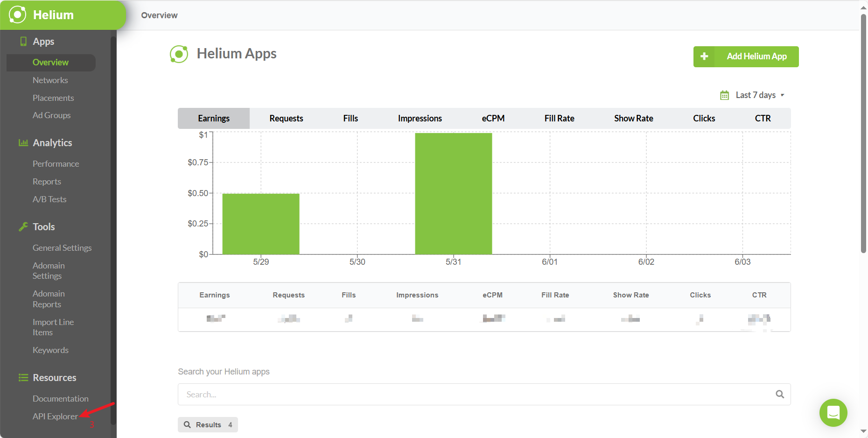868x438 pixels.
Task: Navigate to the Documentation page
Action: pyautogui.click(x=61, y=398)
